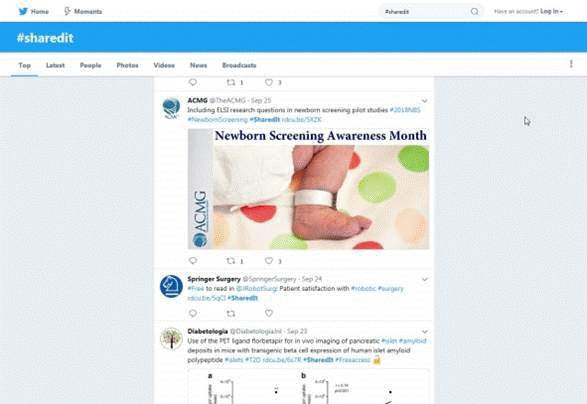Switch to the People tab
Screen dimensions: 587x404
coord(91,65)
